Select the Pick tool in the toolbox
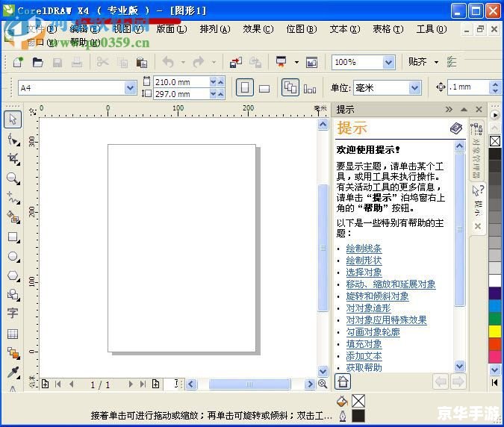Image resolution: width=504 pixels, height=427 pixels. tap(13, 119)
